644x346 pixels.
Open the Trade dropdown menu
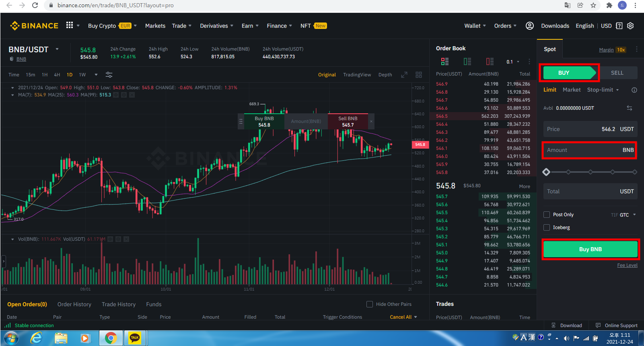(182, 26)
